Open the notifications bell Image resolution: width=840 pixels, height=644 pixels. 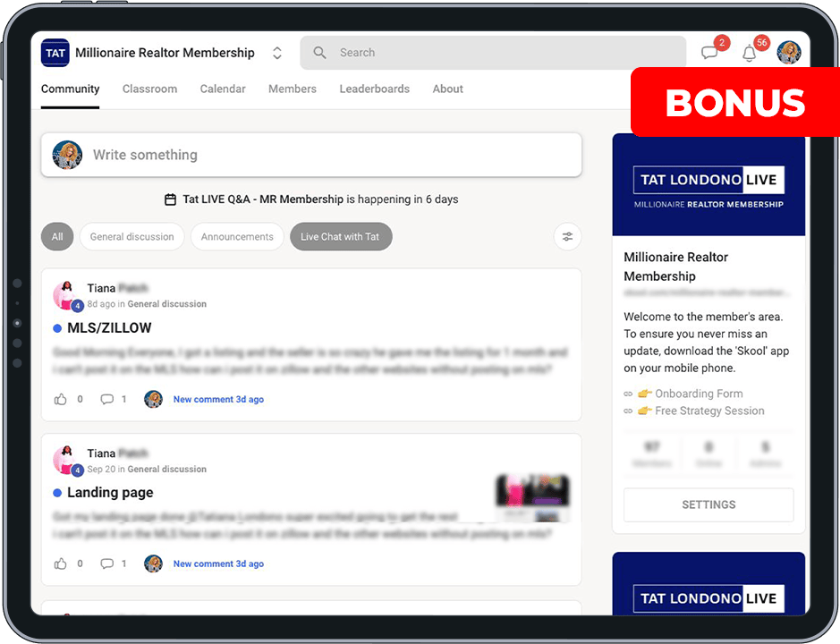[x=750, y=53]
